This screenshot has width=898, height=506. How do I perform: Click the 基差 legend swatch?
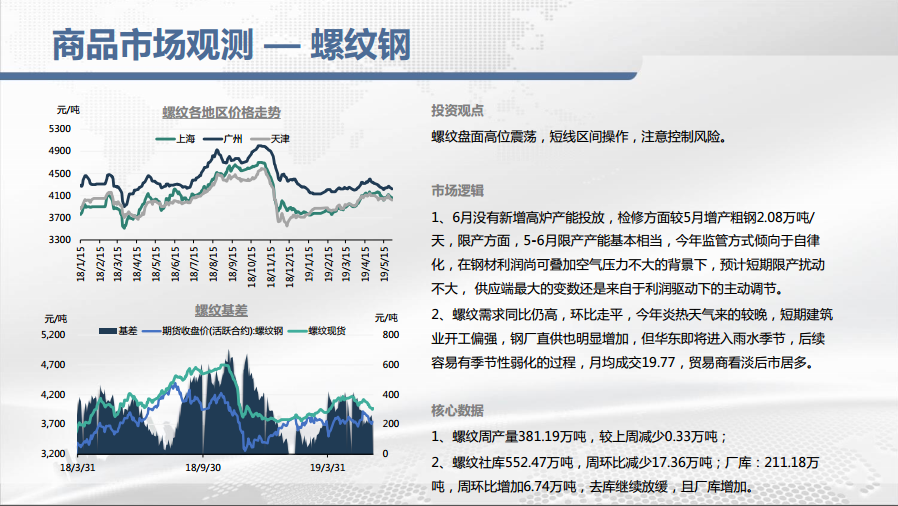tap(107, 330)
